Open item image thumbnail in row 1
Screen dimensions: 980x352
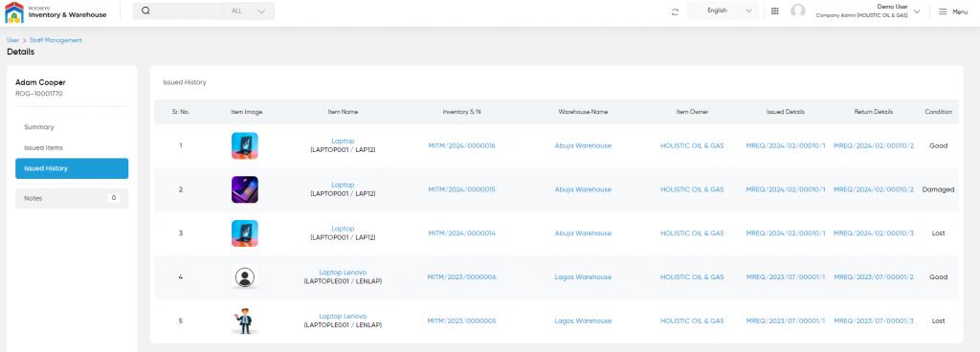click(244, 145)
